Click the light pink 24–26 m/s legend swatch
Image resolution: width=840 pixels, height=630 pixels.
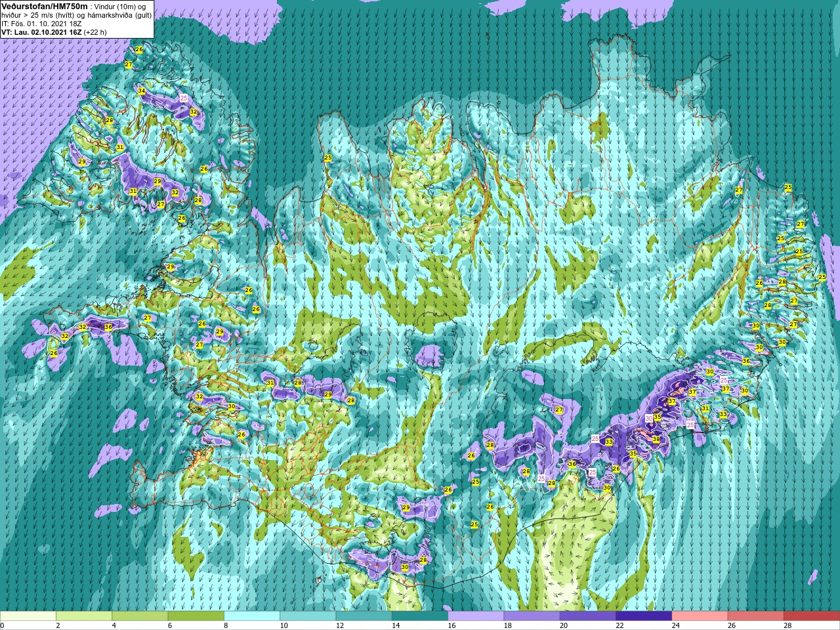pyautogui.click(x=700, y=616)
